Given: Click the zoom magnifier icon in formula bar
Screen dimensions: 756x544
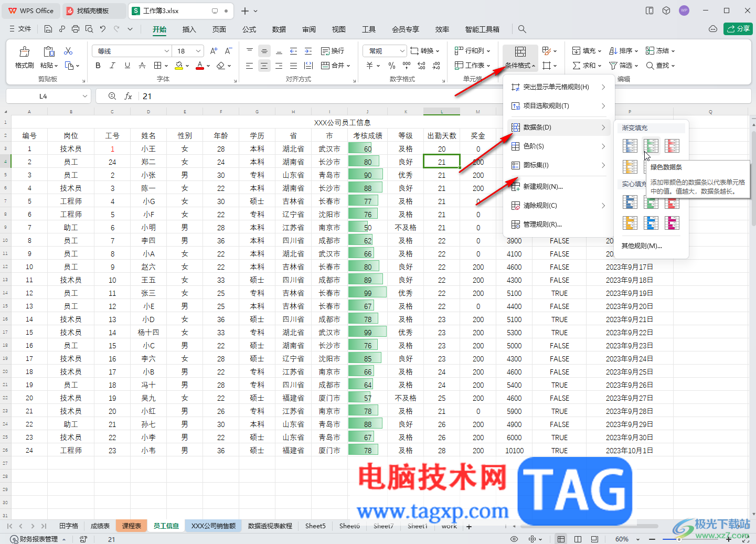Looking at the screenshot, I should pyautogui.click(x=112, y=96).
